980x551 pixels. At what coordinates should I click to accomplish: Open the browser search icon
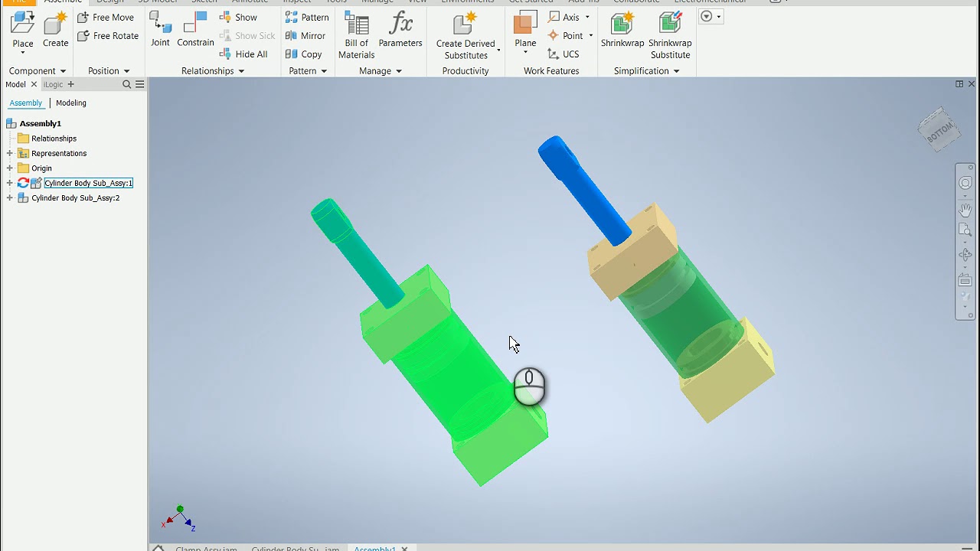click(127, 85)
